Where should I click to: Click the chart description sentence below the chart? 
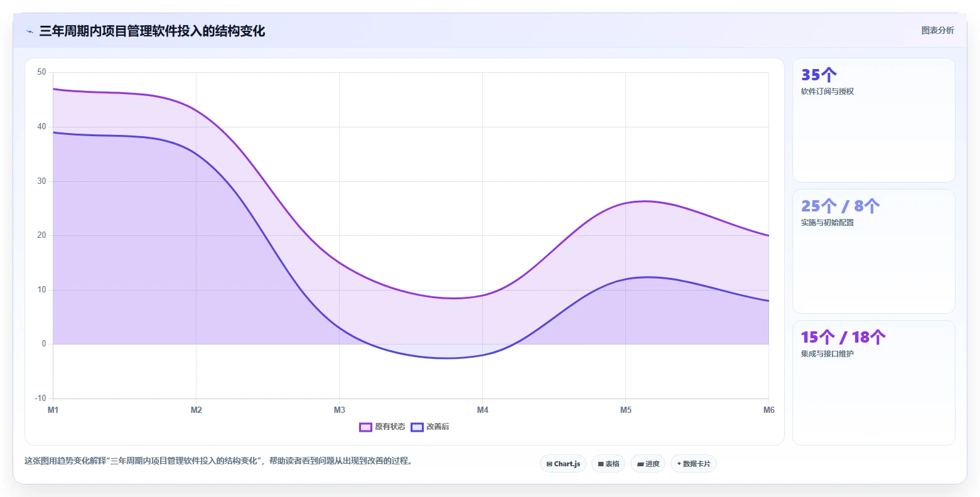pos(219,461)
